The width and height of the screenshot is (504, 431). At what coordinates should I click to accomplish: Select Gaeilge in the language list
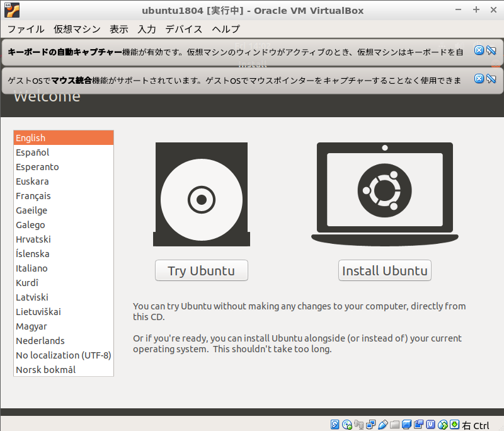[x=64, y=210]
